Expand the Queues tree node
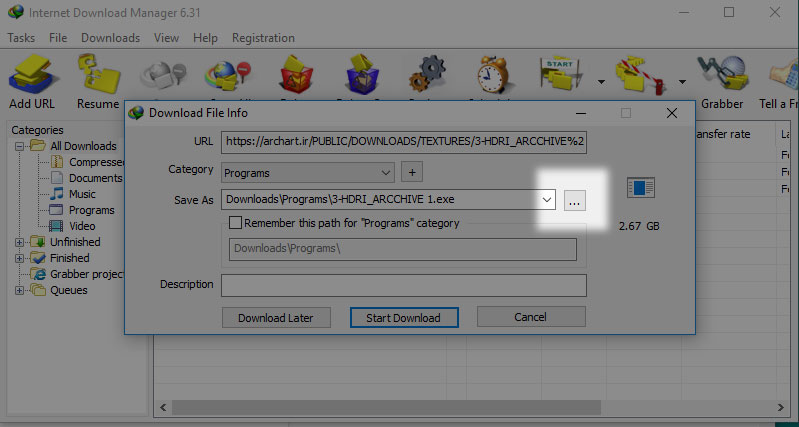Viewport: 799px width, 427px height. 20,290
